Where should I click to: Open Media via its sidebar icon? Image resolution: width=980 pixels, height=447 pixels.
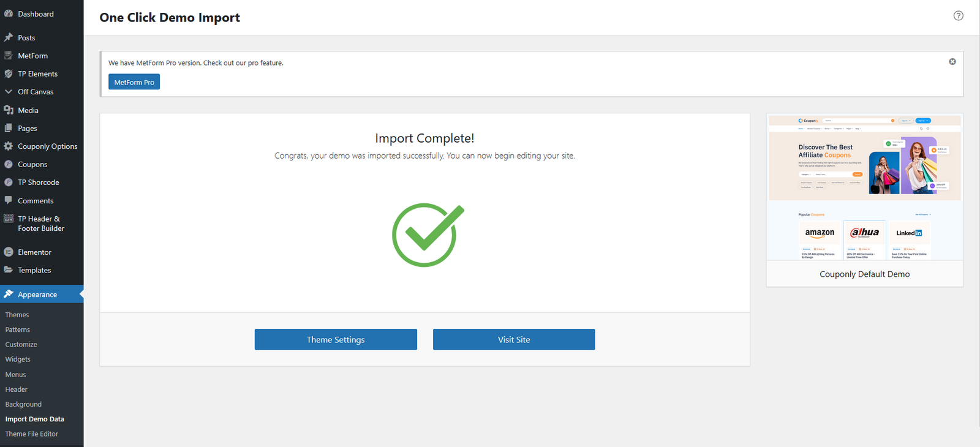(x=9, y=110)
